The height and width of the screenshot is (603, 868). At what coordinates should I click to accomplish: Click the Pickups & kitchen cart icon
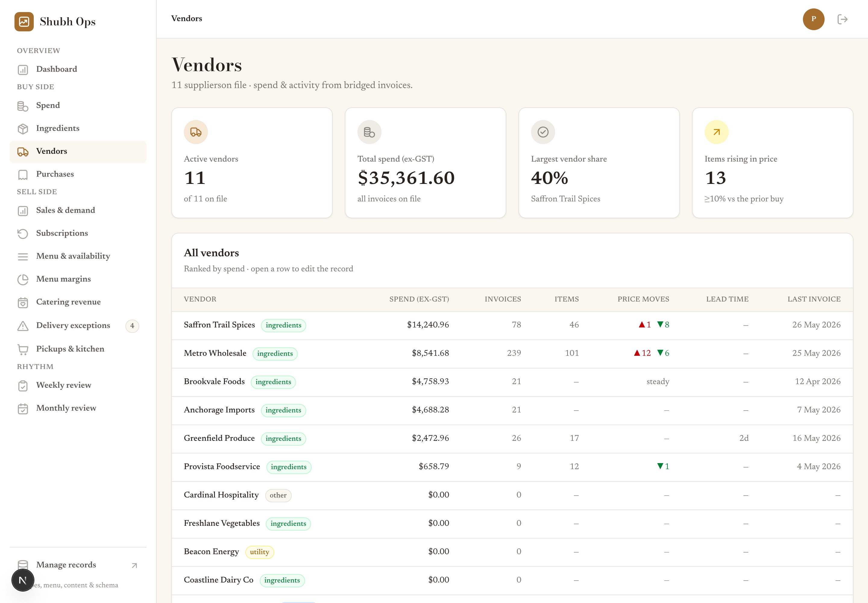[23, 349]
